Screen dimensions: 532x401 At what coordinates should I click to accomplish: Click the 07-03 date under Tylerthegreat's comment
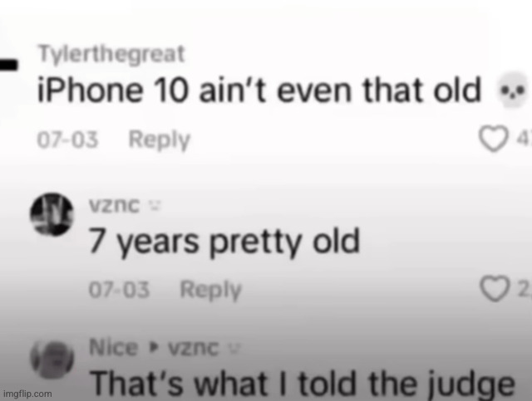click(x=67, y=139)
